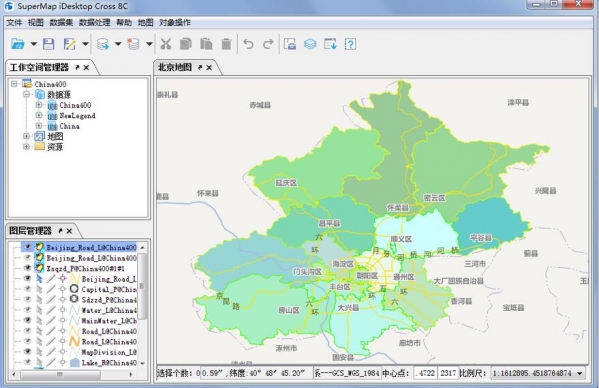Open the dropdown arrow beside open datasource icon
This screenshot has height=388, width=599.
118,44
